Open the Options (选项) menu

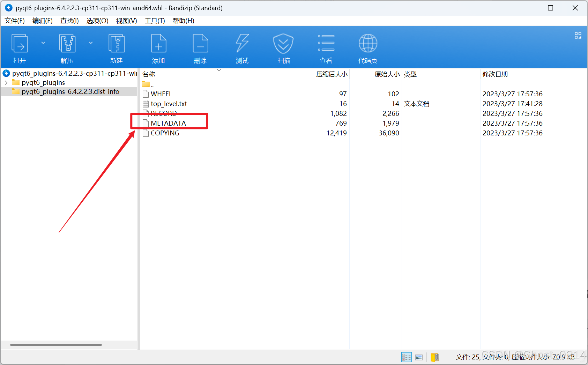[97, 21]
